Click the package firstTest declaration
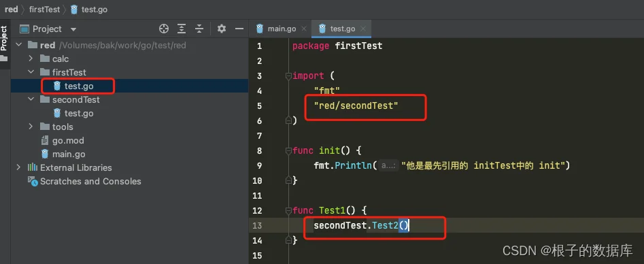Image resolution: width=644 pixels, height=264 pixels. [x=337, y=46]
